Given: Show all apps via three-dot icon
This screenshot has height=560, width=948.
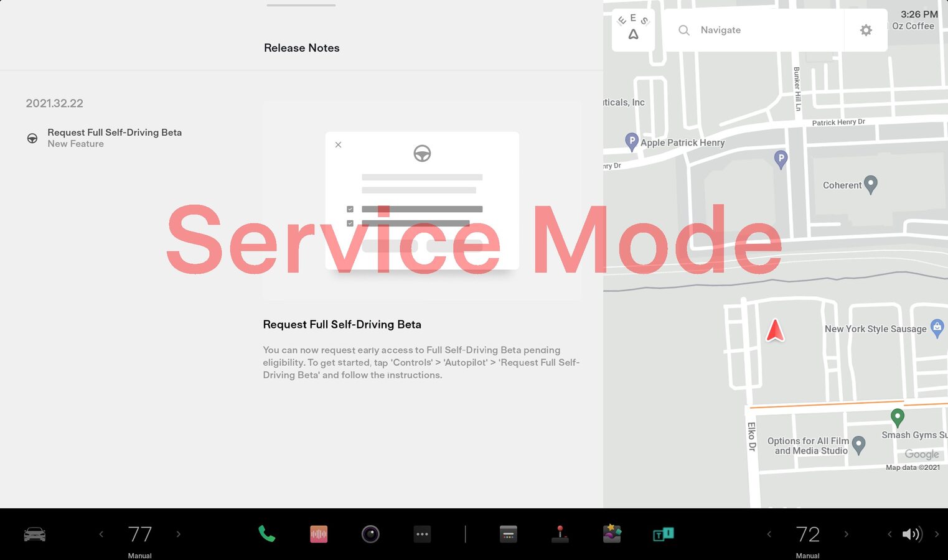Looking at the screenshot, I should (422, 534).
